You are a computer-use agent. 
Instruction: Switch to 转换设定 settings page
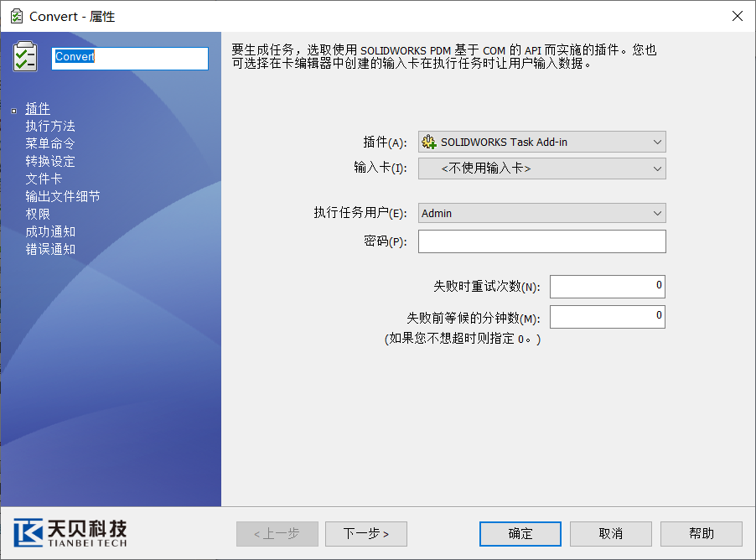pos(50,162)
